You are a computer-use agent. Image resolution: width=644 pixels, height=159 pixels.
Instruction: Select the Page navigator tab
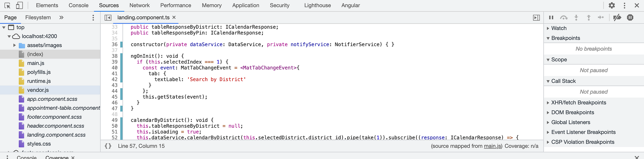click(x=10, y=17)
